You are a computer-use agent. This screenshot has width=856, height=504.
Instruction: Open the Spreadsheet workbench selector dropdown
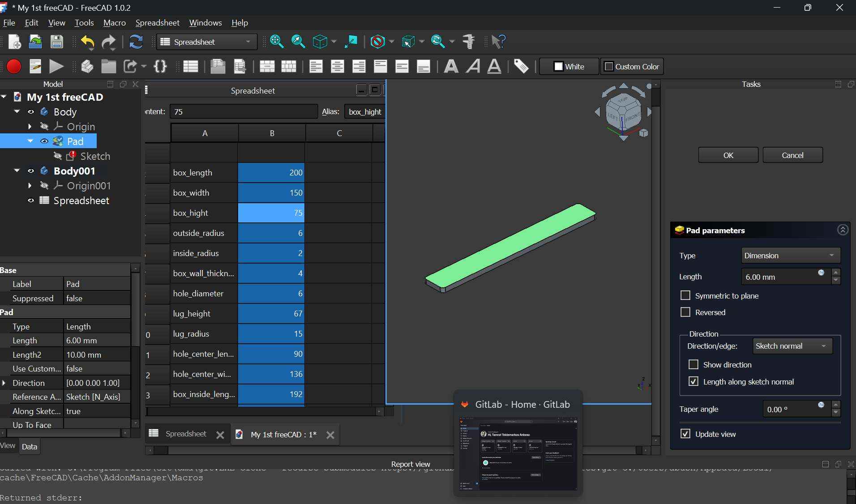207,42
